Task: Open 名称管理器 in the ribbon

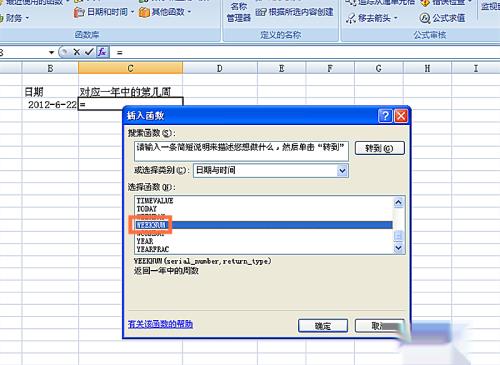Action: 239,12
